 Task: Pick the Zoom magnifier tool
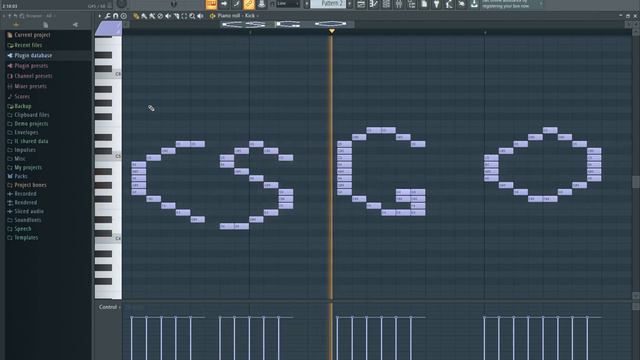point(192,16)
